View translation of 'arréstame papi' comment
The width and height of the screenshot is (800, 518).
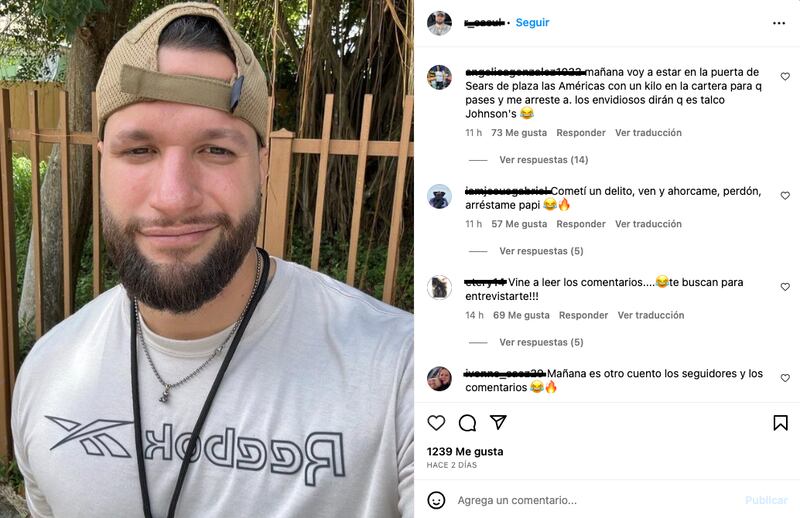point(648,224)
